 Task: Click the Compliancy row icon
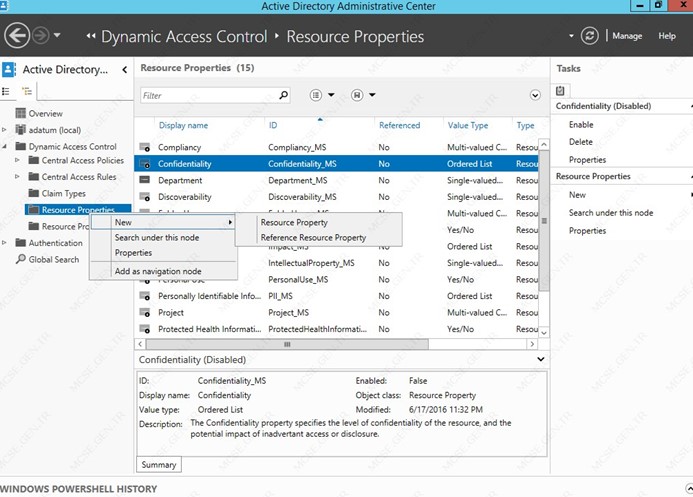[145, 147]
